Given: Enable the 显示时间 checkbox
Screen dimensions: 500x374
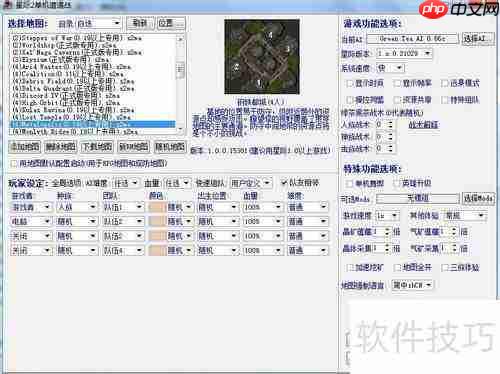Looking at the screenshot, I should tap(350, 83).
